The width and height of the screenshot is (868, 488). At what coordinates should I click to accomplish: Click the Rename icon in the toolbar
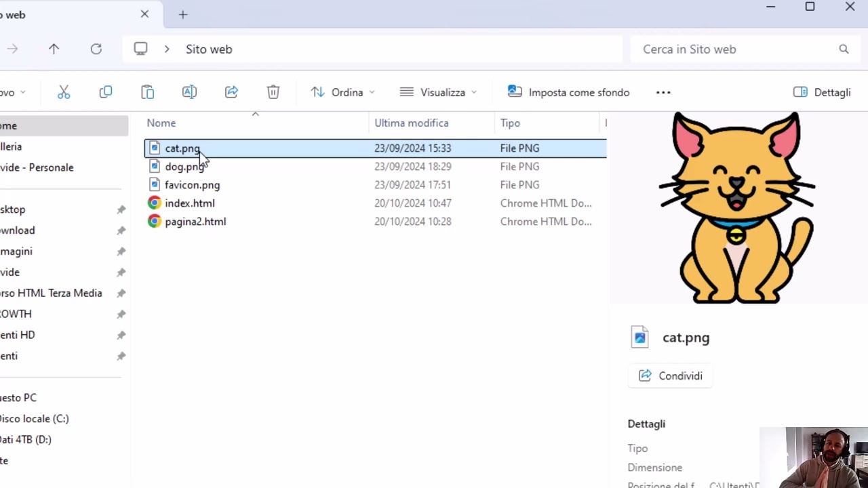click(x=189, y=92)
